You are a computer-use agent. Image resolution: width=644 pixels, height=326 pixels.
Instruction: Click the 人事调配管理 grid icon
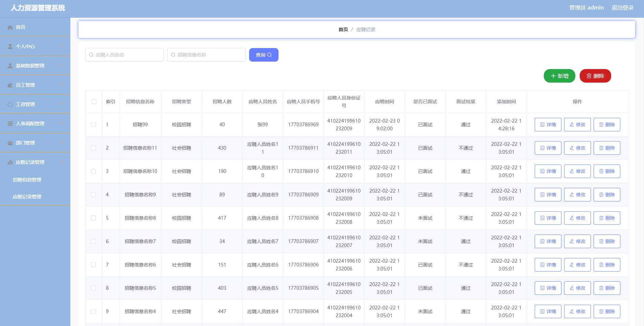[10, 124]
